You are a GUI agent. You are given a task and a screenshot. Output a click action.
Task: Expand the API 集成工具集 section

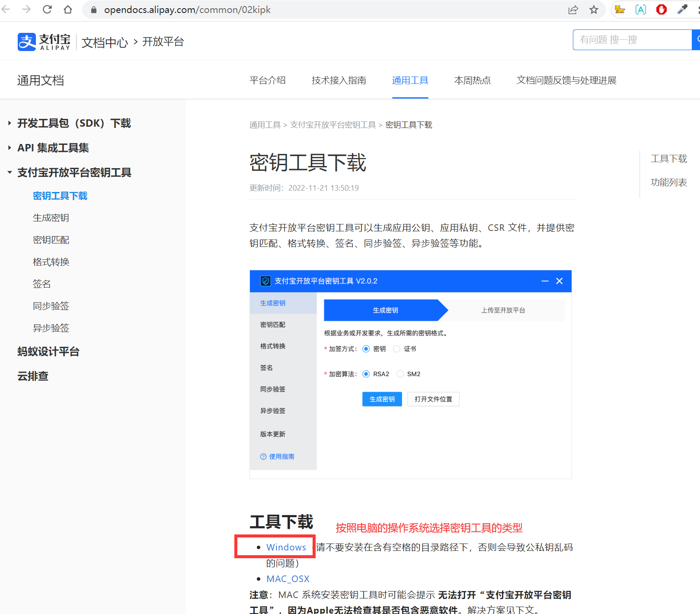click(53, 148)
